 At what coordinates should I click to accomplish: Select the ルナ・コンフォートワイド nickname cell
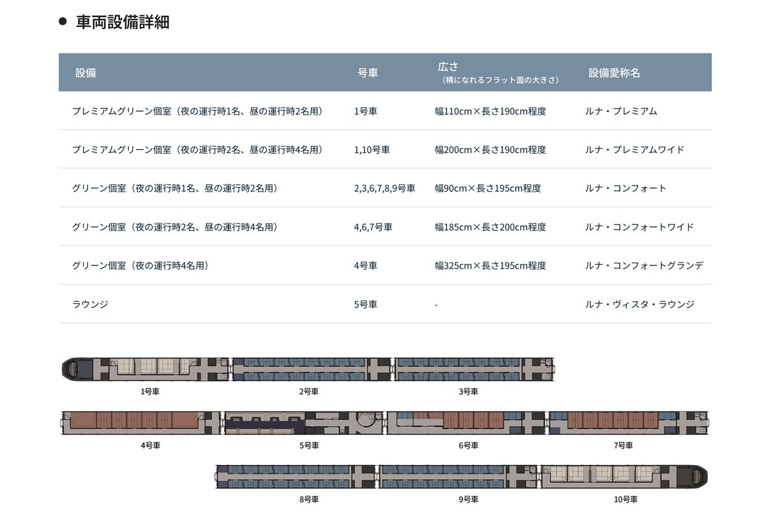[x=639, y=227]
